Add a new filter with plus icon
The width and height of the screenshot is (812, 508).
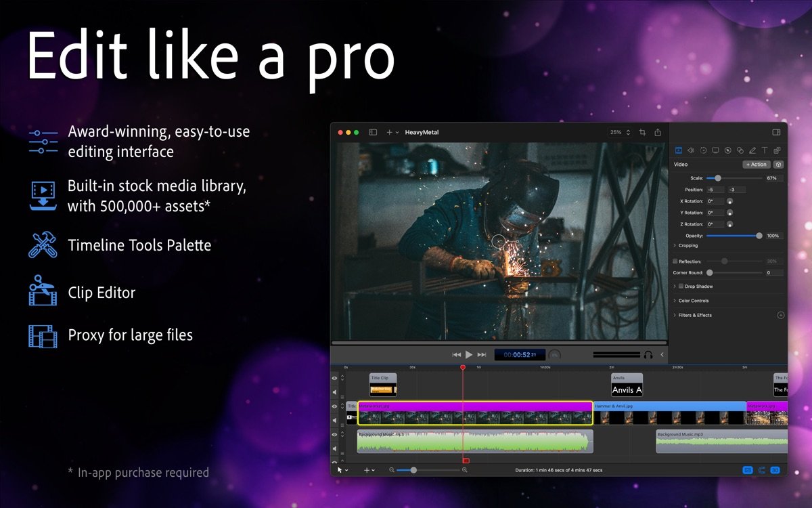click(780, 315)
